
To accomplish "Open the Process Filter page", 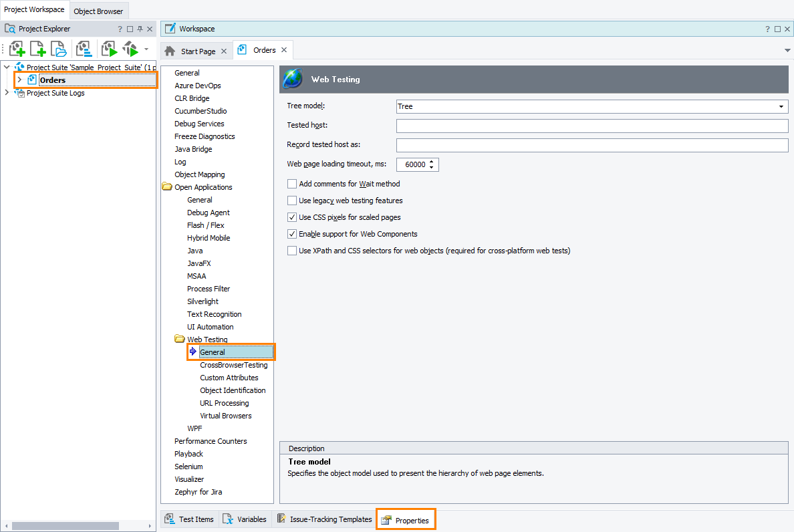I will click(209, 289).
